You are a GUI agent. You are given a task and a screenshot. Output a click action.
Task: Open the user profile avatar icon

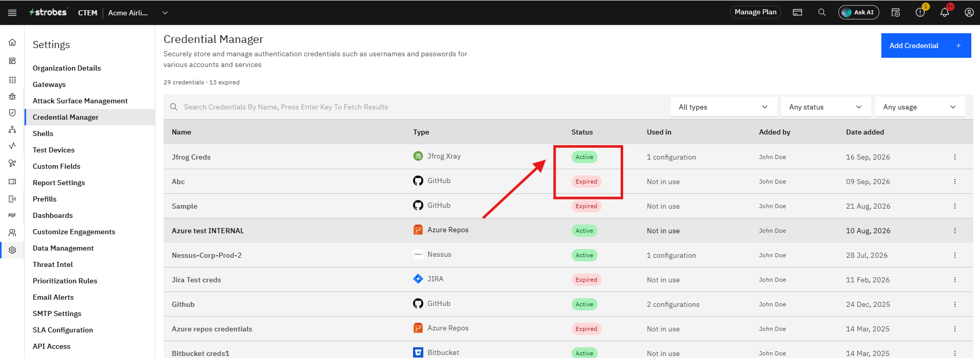click(969, 12)
